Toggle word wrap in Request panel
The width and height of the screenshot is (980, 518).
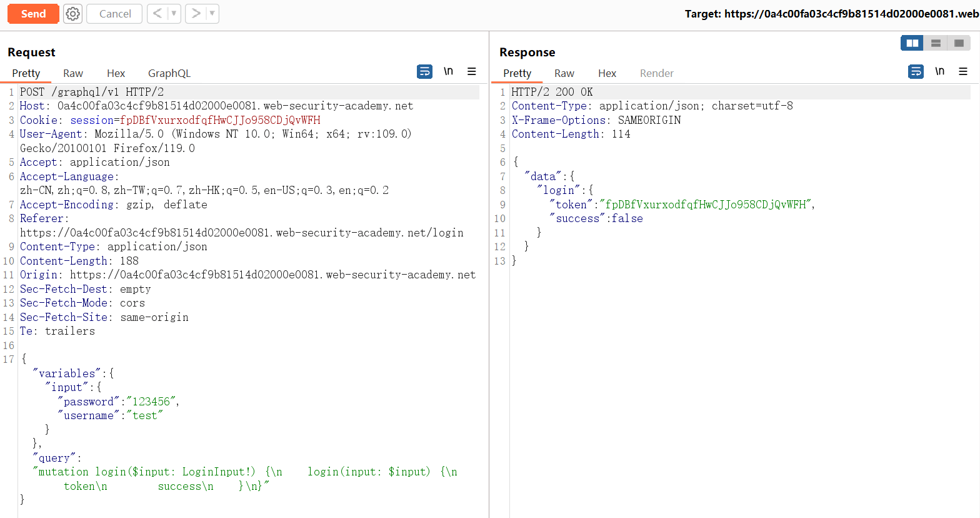tap(424, 72)
